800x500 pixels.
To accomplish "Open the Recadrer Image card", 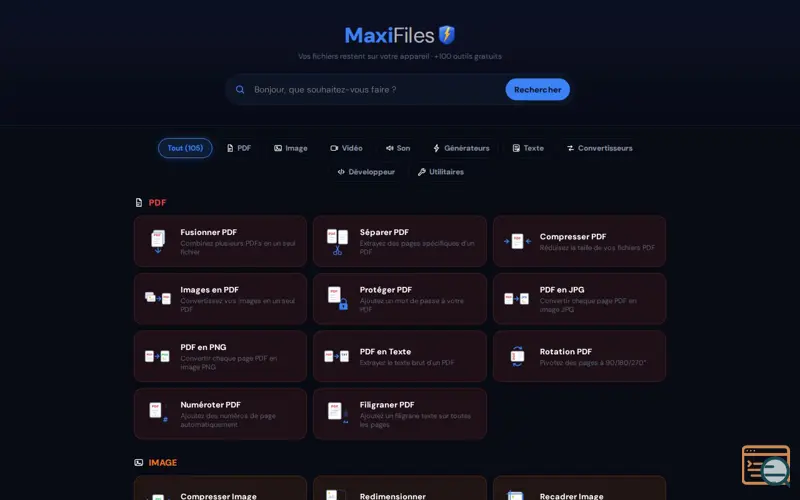I will (580, 488).
